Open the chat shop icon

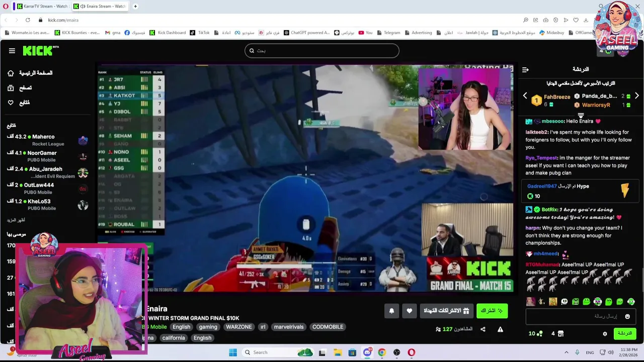[560, 333]
